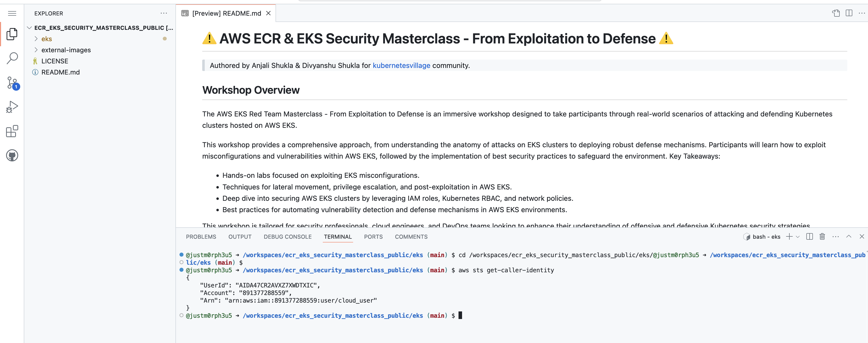Expand the external-images folder
This screenshot has width=868, height=343.
coord(66,50)
